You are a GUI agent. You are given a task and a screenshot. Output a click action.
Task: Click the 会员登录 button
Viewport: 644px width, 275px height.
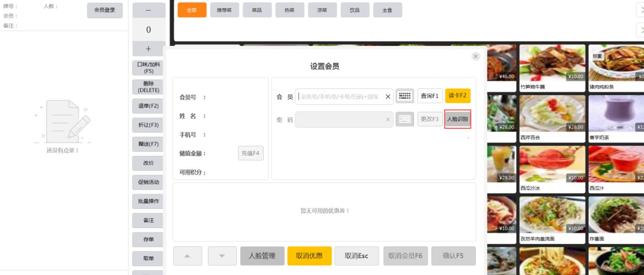click(x=105, y=10)
